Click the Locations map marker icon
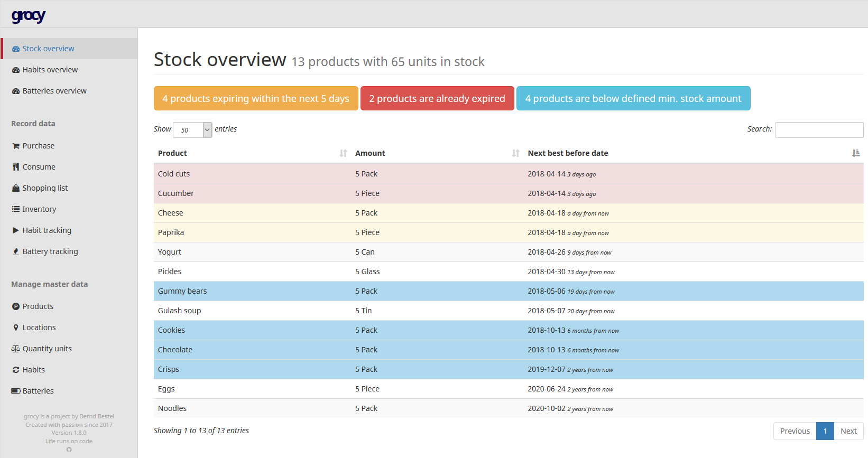Viewport: 868px width, 458px height. pyautogui.click(x=16, y=328)
